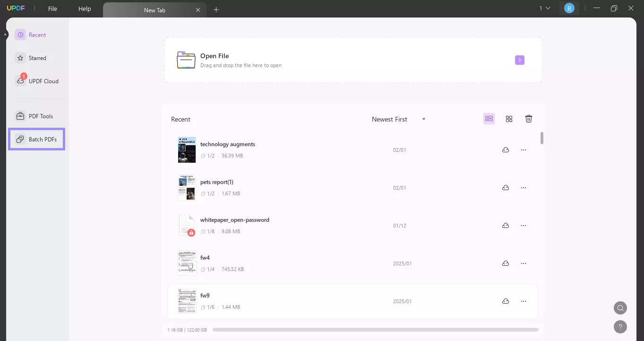The image size is (644, 341).
Task: Close the New Tab tab
Action: click(x=198, y=10)
